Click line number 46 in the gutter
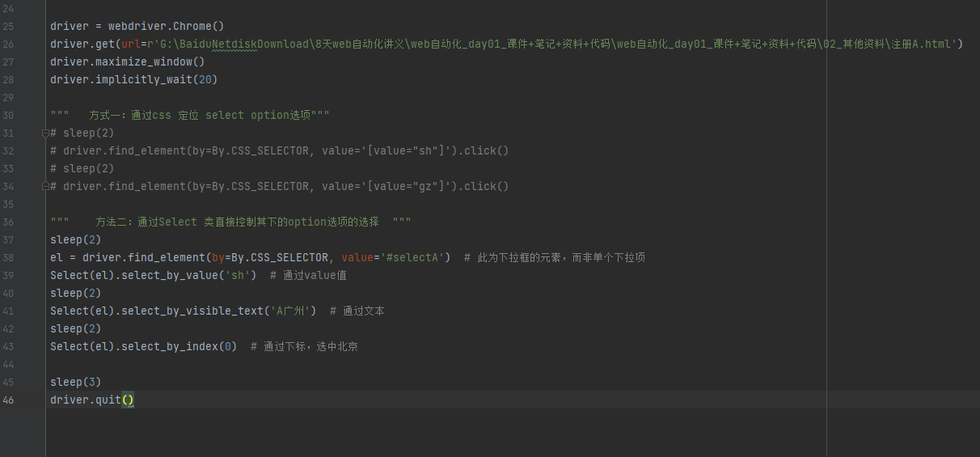Screen dimensions: 980x457 coord(9,400)
